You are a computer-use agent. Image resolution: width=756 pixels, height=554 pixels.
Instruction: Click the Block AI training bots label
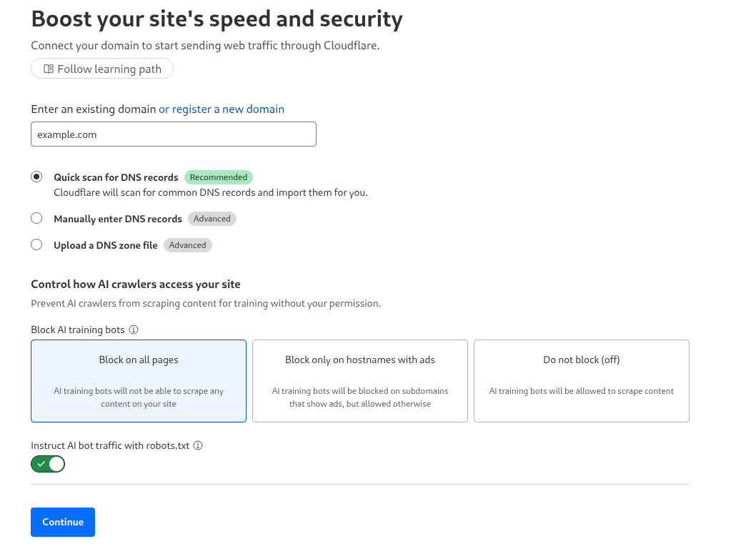[79, 330]
